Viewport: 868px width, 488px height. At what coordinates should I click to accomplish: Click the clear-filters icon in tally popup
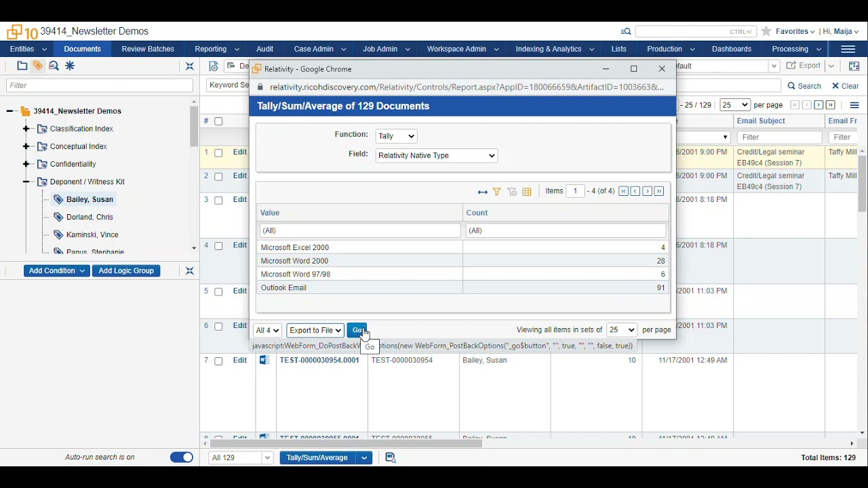click(512, 192)
